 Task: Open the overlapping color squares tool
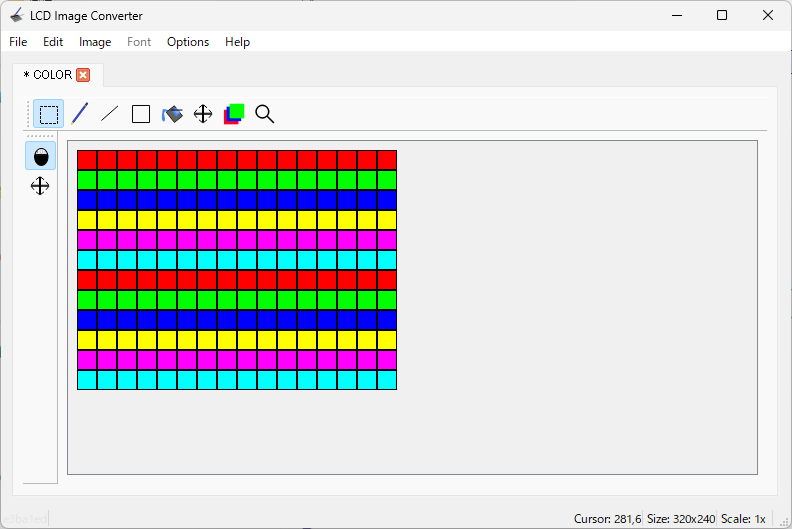pos(234,114)
